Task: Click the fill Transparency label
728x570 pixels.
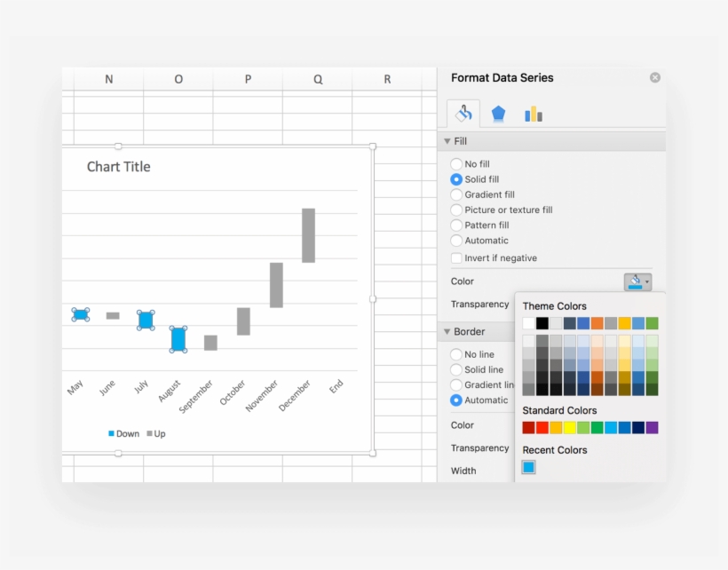Action: [x=479, y=304]
